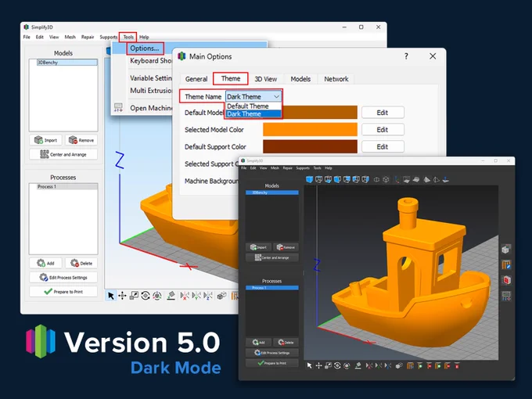
Task: Select the arrow pointer tool in light window
Action: (x=110, y=296)
